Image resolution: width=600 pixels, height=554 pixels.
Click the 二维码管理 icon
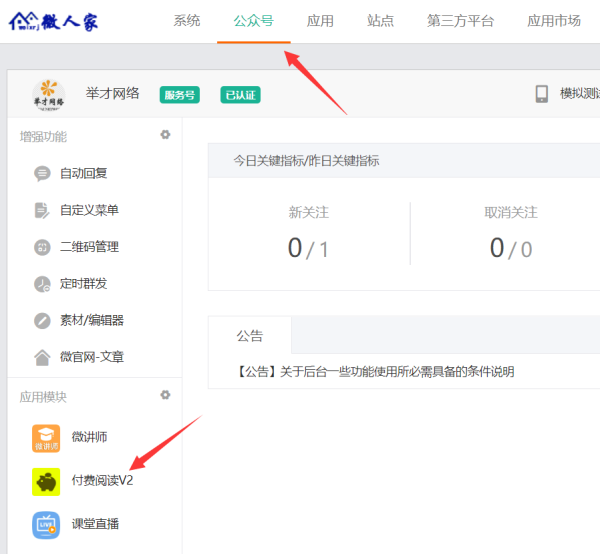point(42,247)
